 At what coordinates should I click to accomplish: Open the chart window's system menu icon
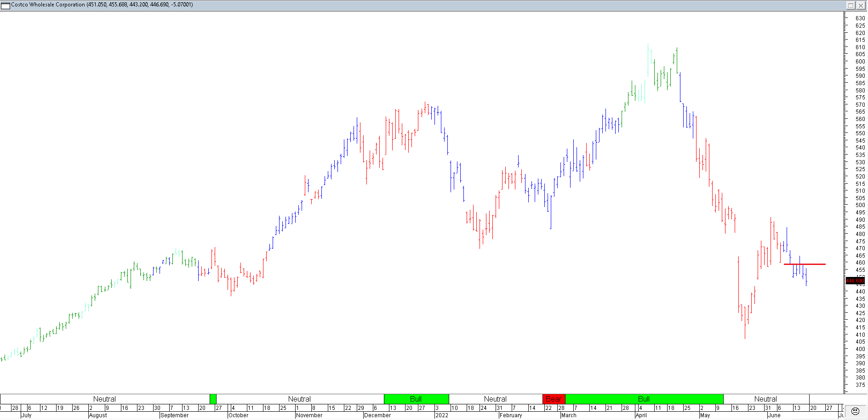6,5
